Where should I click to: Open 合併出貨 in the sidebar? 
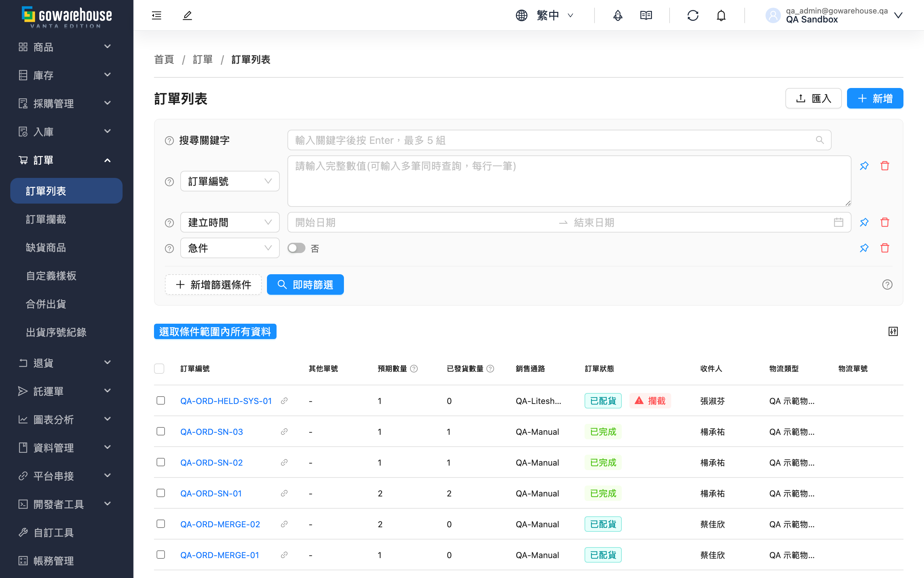coord(66,304)
